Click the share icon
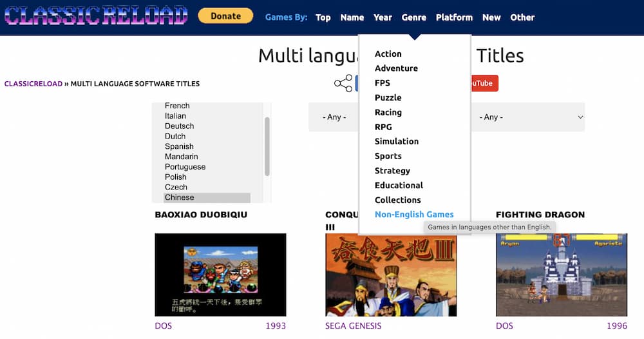 (343, 83)
